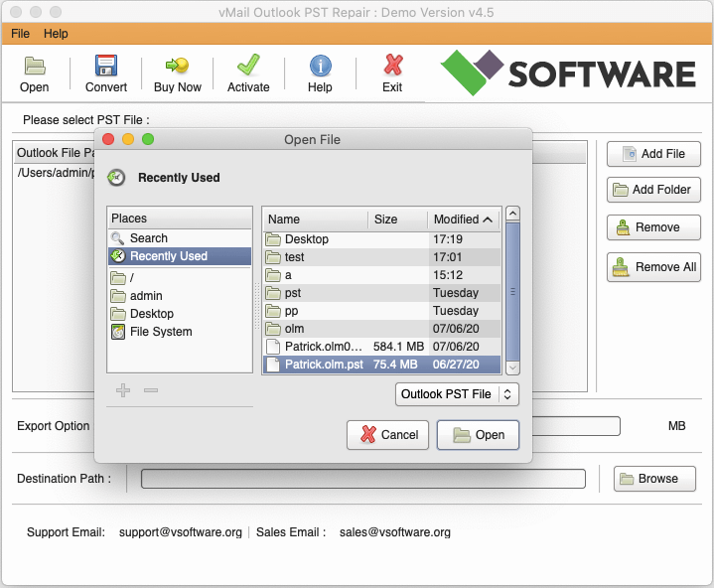Click the add bookmark plus icon

click(123, 390)
